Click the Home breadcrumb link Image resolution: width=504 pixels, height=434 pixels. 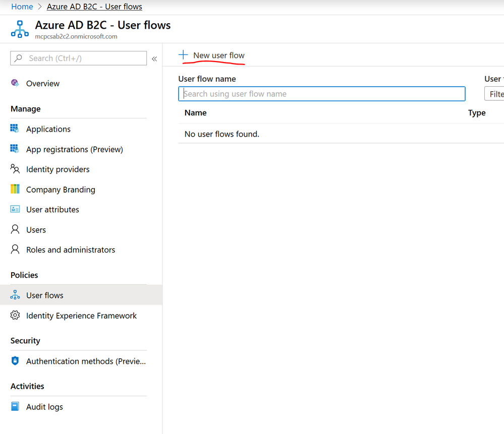click(22, 7)
